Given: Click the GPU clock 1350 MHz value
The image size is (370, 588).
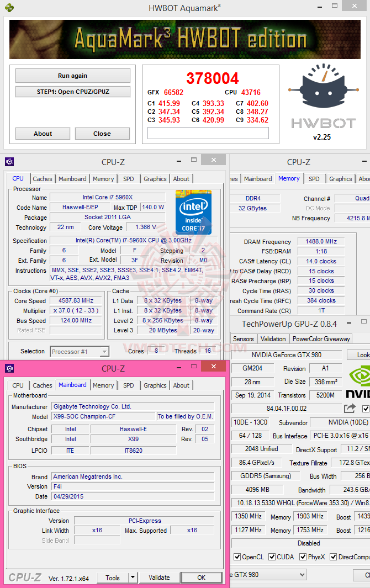Looking at the screenshot, I should [x=249, y=516].
